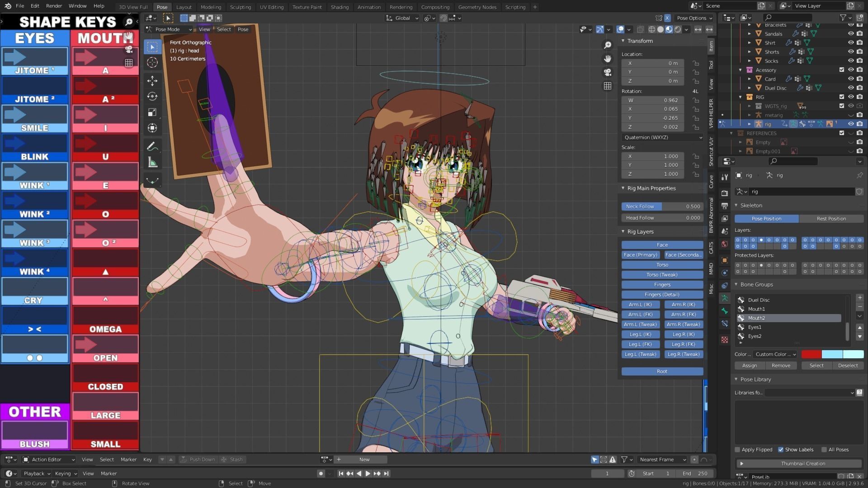Disable Show Labels checkbox

pyautogui.click(x=781, y=450)
